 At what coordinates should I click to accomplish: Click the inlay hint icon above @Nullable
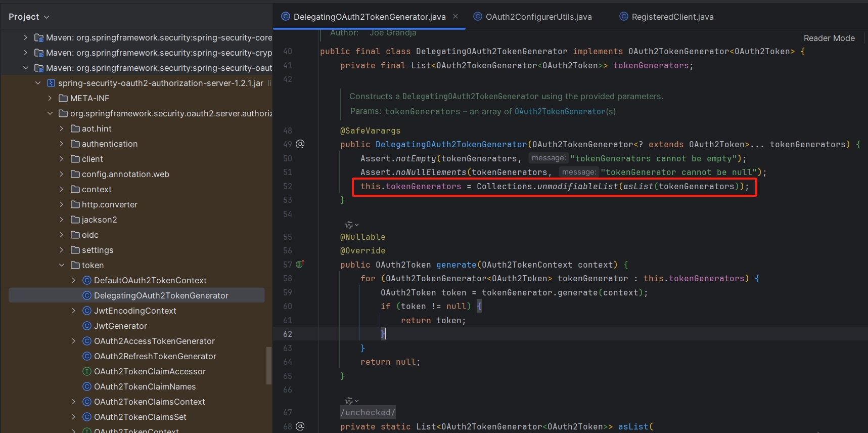pos(349,225)
